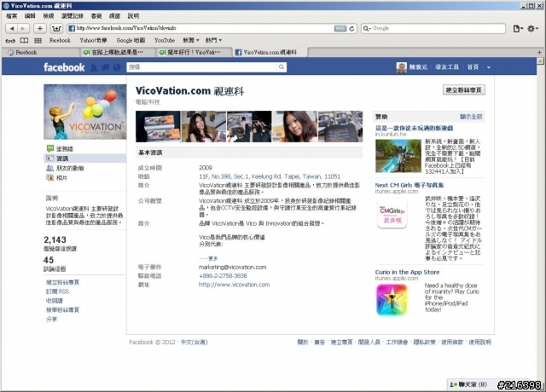Switch to the first Facebook browser tab

pos(40,52)
